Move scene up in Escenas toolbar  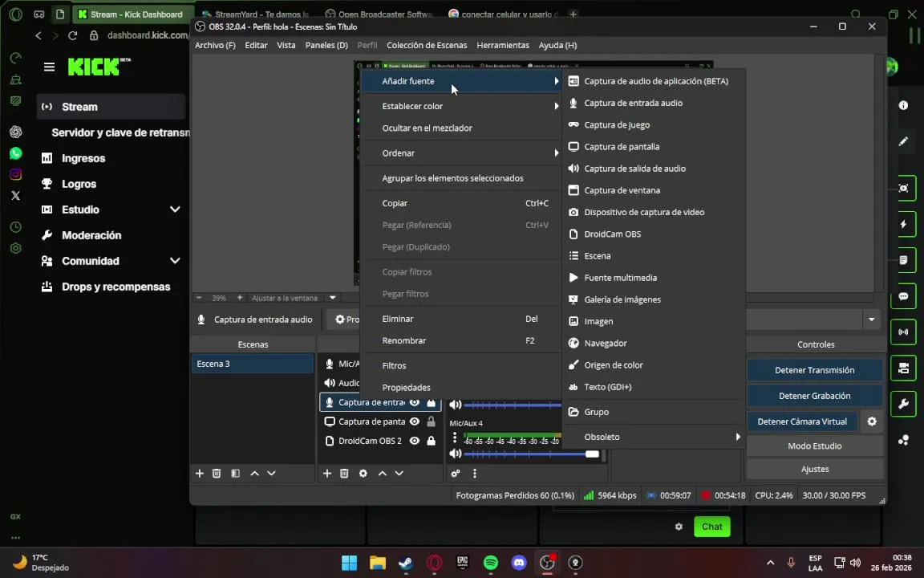point(254,474)
